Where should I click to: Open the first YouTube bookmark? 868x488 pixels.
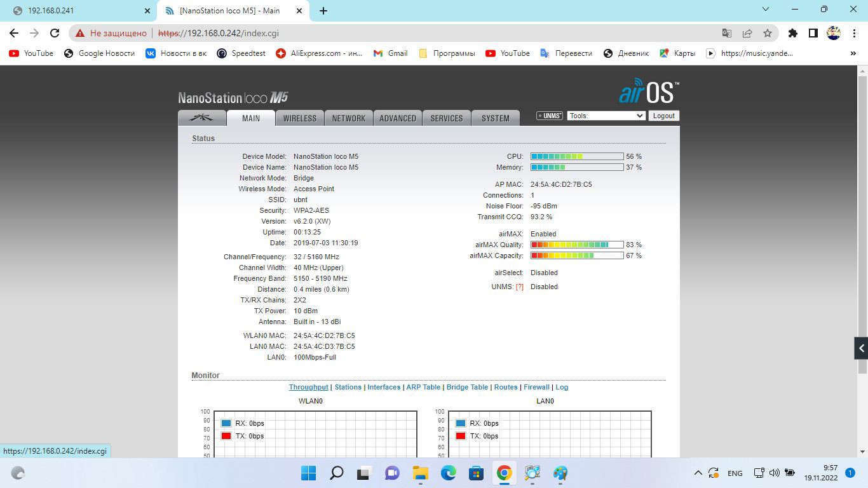tap(31, 53)
